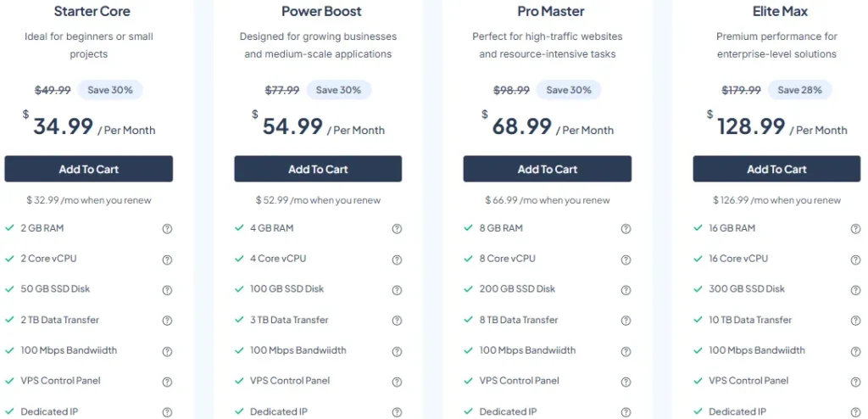Add Power Boost plan to cart

pos(318,169)
